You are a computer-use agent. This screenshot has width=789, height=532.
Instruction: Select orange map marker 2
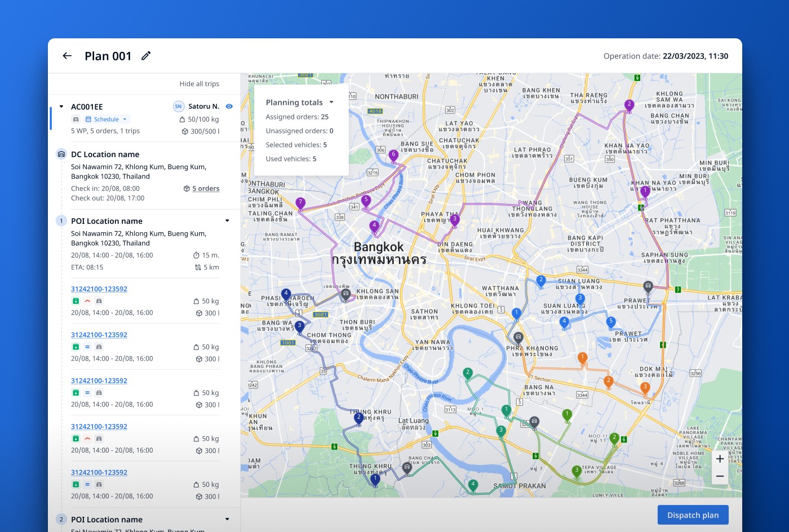pos(608,382)
